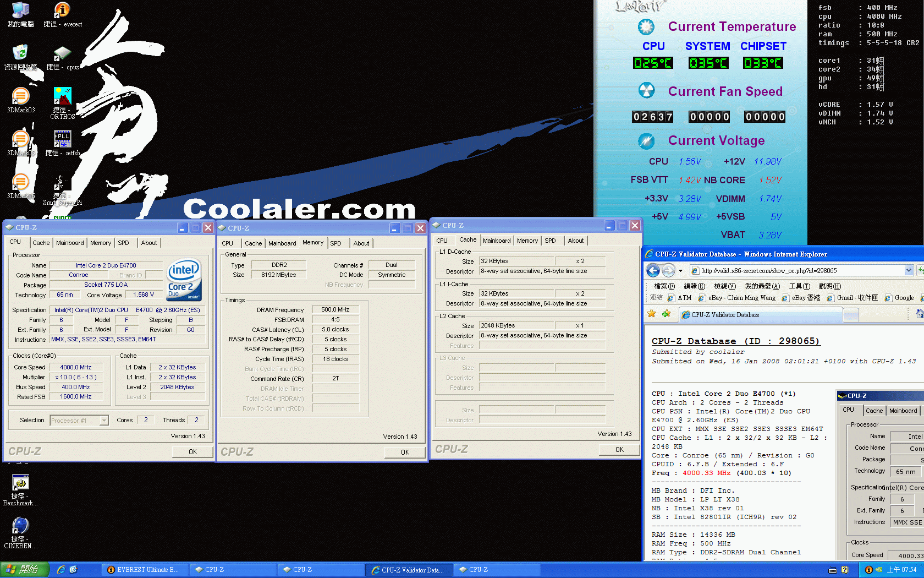
Task: Open the Benchmark shortcut desktop icon
Action: pyautogui.click(x=20, y=490)
